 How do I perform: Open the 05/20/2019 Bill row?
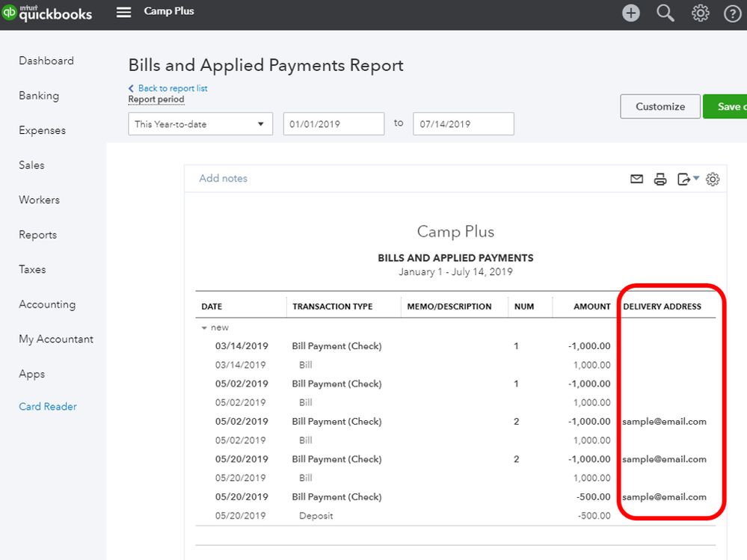pyautogui.click(x=305, y=478)
